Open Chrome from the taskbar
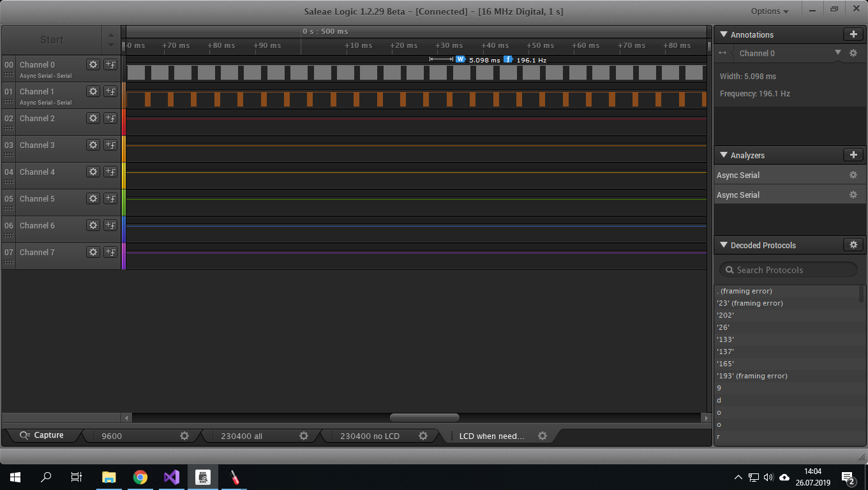 coord(140,477)
